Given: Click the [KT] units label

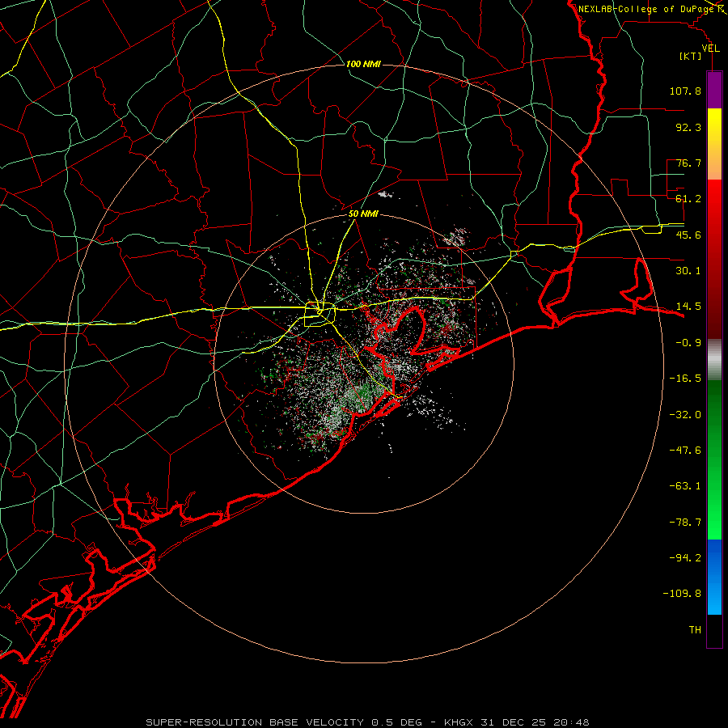Looking at the screenshot, I should tap(691, 56).
